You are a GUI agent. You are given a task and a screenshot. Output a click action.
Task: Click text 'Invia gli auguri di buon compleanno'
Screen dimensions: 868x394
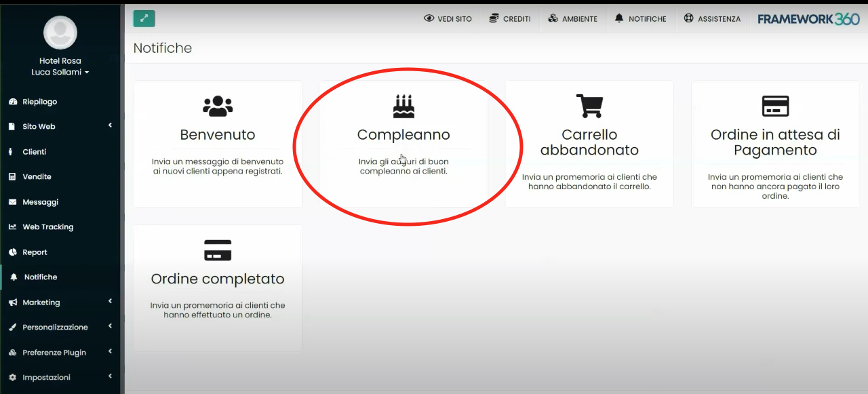click(x=403, y=167)
